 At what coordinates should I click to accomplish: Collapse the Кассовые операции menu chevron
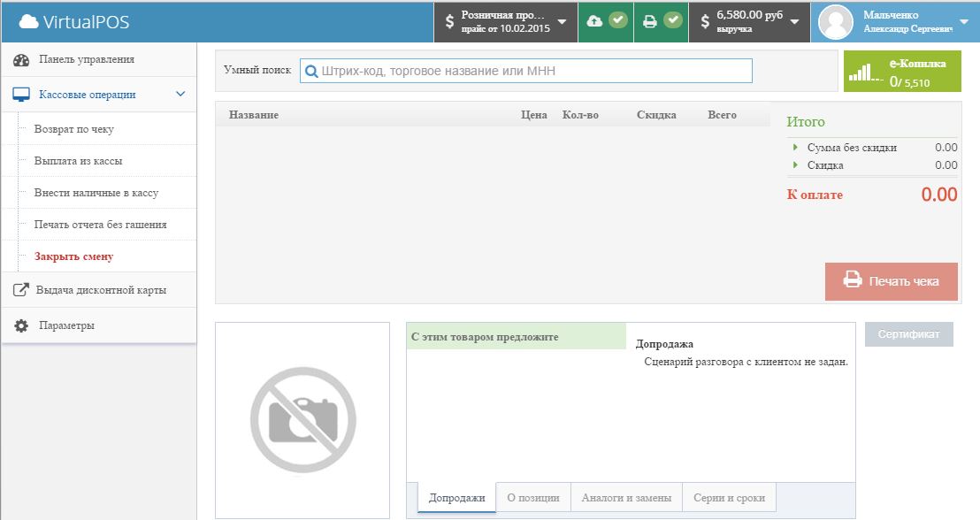pos(180,93)
